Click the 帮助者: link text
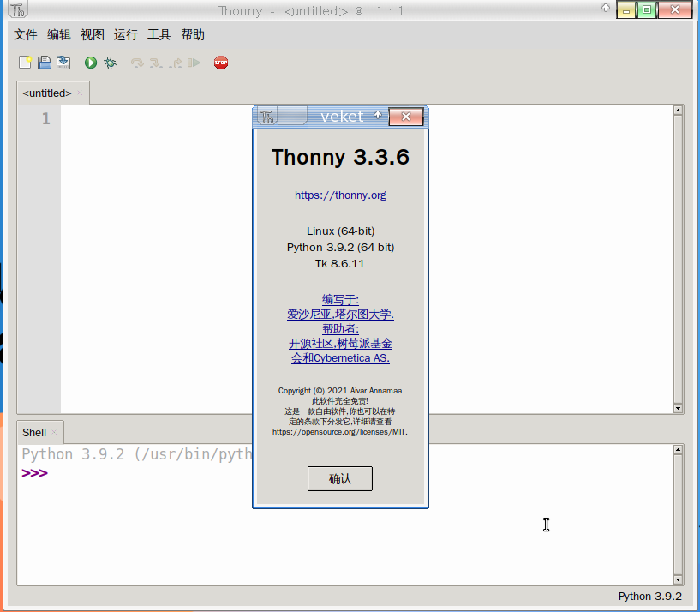Image resolution: width=700 pixels, height=612 pixels. [340, 329]
